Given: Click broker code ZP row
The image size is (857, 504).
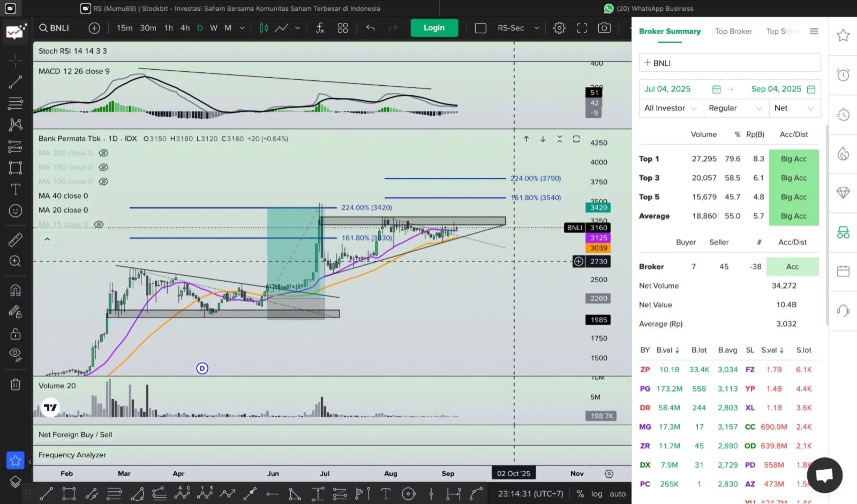Looking at the screenshot, I should 645,370.
